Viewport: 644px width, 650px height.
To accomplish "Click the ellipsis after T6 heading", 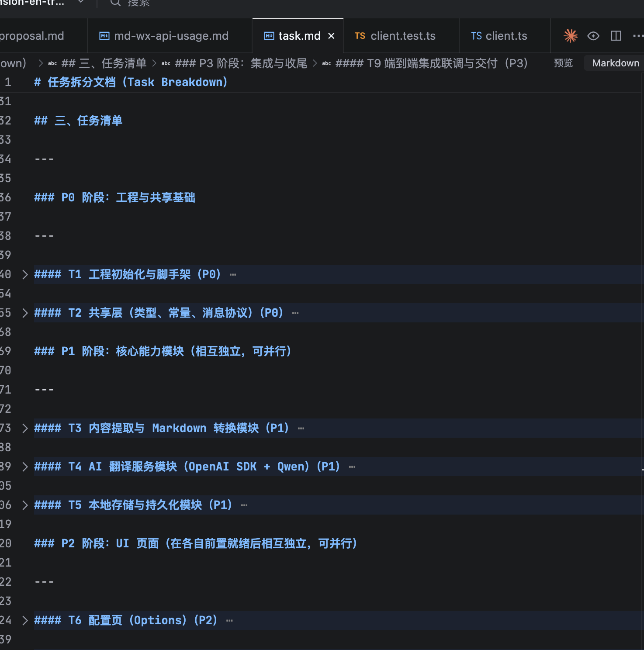I will pyautogui.click(x=229, y=621).
